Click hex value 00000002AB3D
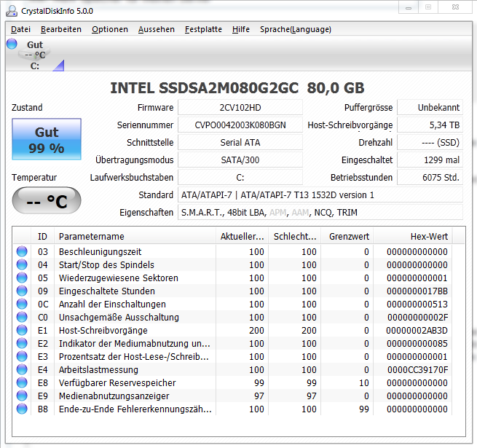This screenshot has width=477, height=448. pyautogui.click(x=417, y=330)
